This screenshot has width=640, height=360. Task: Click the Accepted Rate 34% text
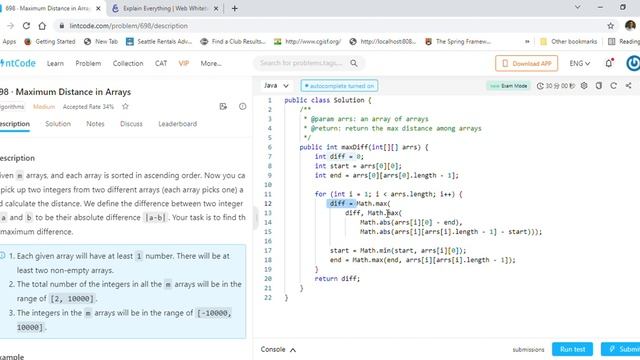[88, 107]
